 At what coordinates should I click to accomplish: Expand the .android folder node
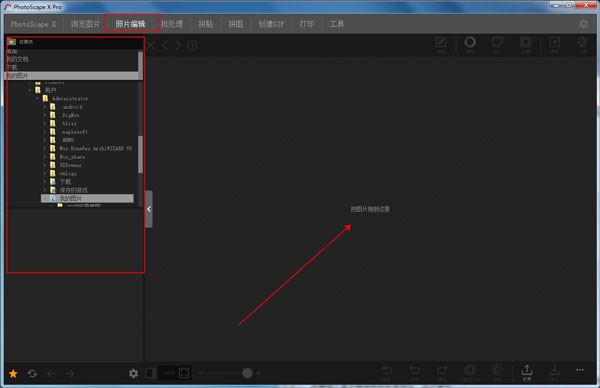click(x=45, y=107)
